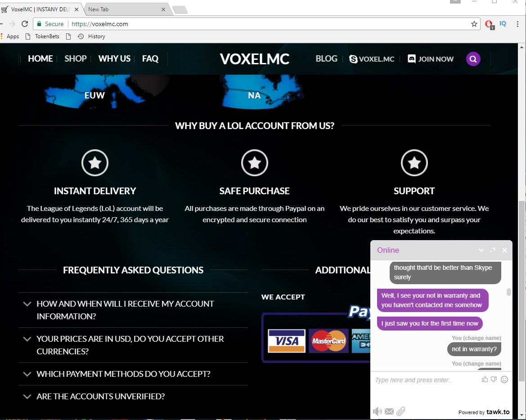Open the WHY US menu item
The height and width of the screenshot is (420, 526).
pyautogui.click(x=114, y=58)
